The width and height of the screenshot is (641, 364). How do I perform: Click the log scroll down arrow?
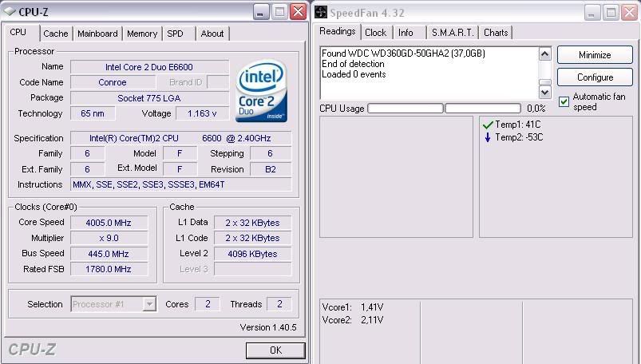click(x=544, y=92)
